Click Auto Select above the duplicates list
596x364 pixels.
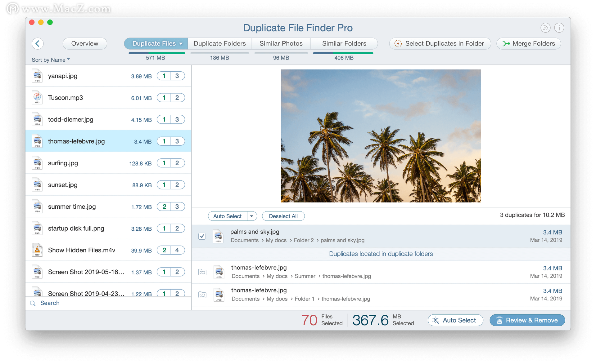[228, 216]
